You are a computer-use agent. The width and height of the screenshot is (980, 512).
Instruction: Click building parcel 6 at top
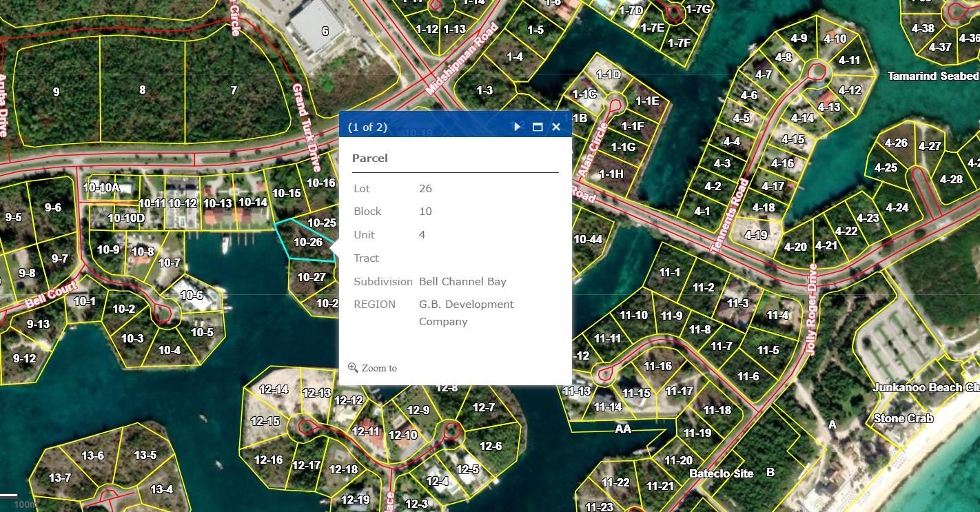click(325, 31)
